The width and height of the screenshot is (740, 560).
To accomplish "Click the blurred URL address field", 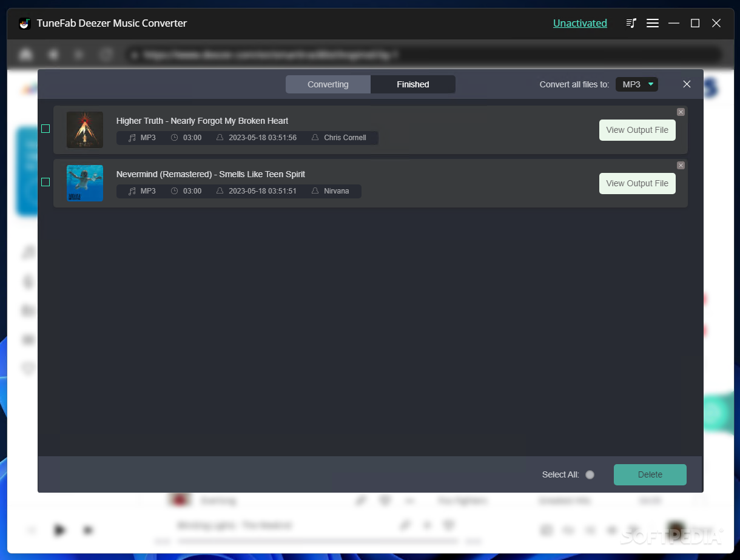I will tap(423, 55).
